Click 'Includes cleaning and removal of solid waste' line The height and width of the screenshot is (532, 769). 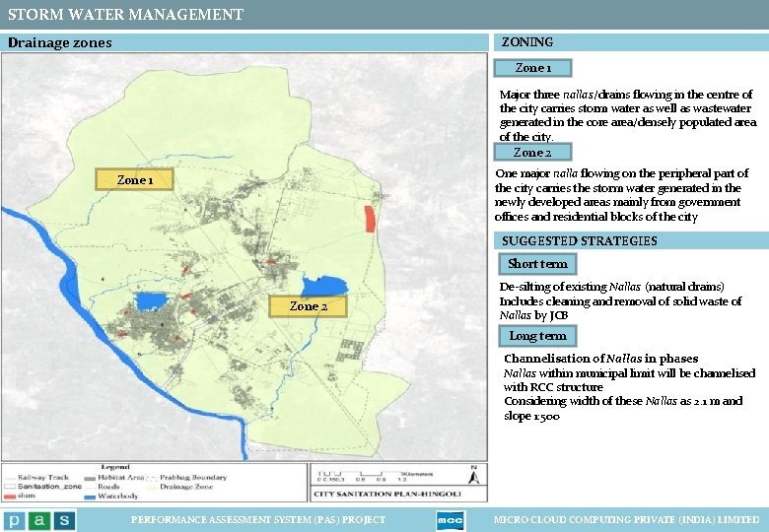[x=620, y=308]
